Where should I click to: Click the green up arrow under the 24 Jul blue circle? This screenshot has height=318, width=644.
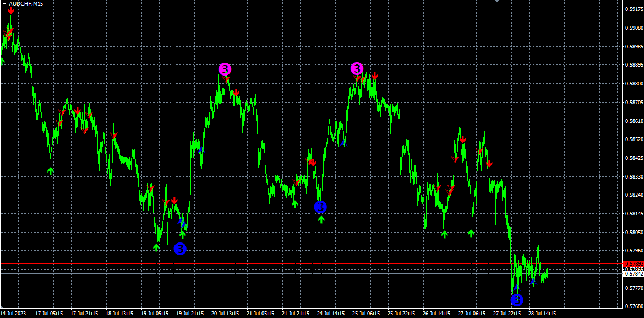coord(321,219)
